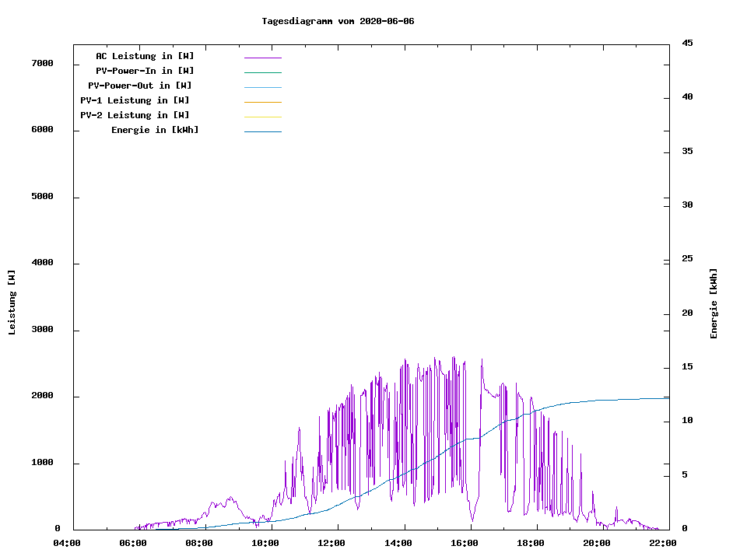Click the chart title "Tagesdiagramm vom 2020-06-06"
747x560 pixels.
pos(338,21)
